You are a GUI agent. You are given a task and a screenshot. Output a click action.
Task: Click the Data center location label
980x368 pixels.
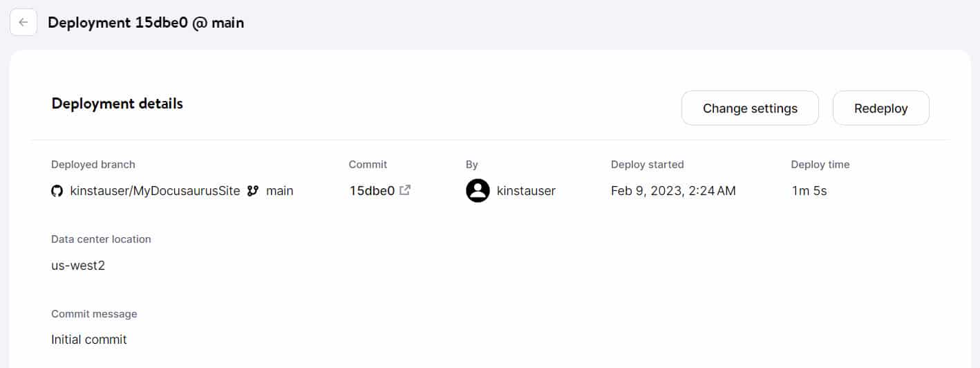pos(101,239)
